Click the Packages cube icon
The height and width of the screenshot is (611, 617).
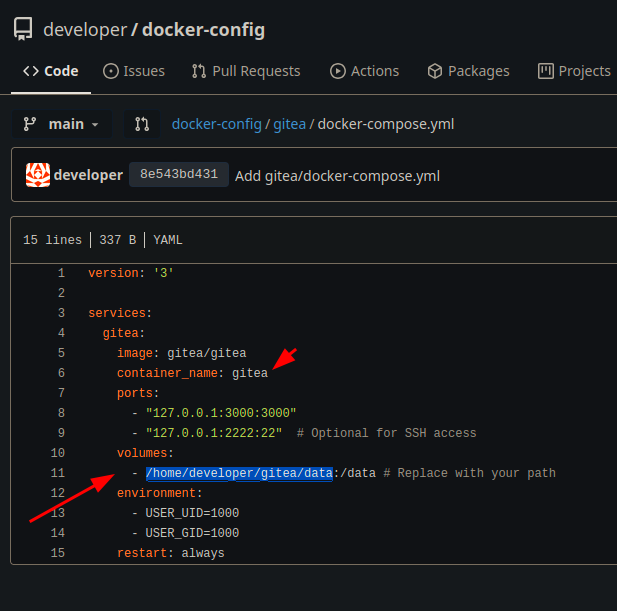click(435, 71)
